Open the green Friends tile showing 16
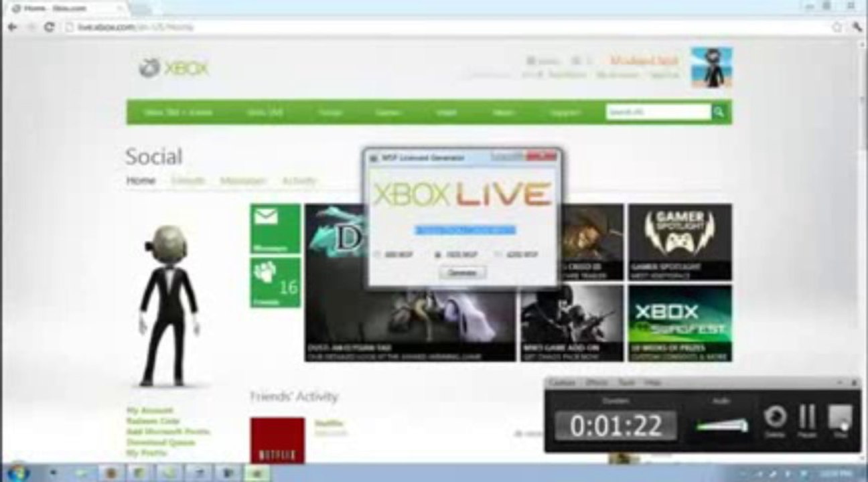 [275, 283]
